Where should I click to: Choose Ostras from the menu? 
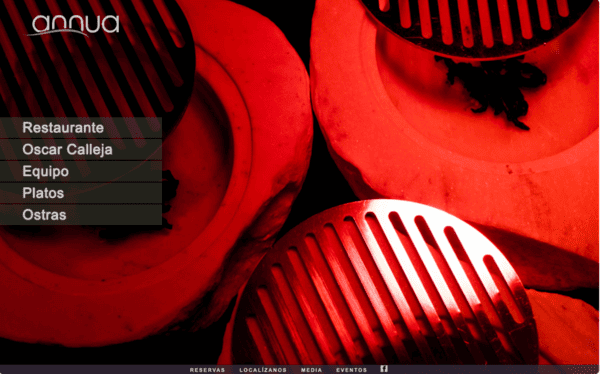point(81,215)
